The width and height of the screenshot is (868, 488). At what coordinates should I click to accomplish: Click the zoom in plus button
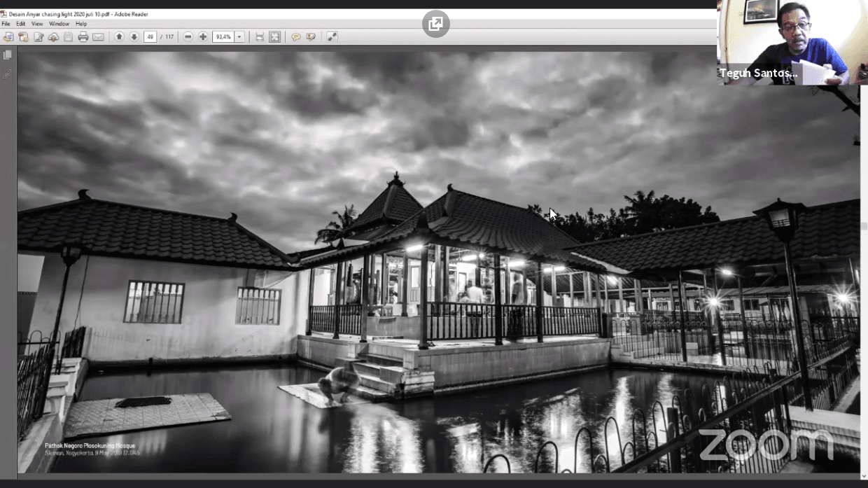[x=203, y=37]
